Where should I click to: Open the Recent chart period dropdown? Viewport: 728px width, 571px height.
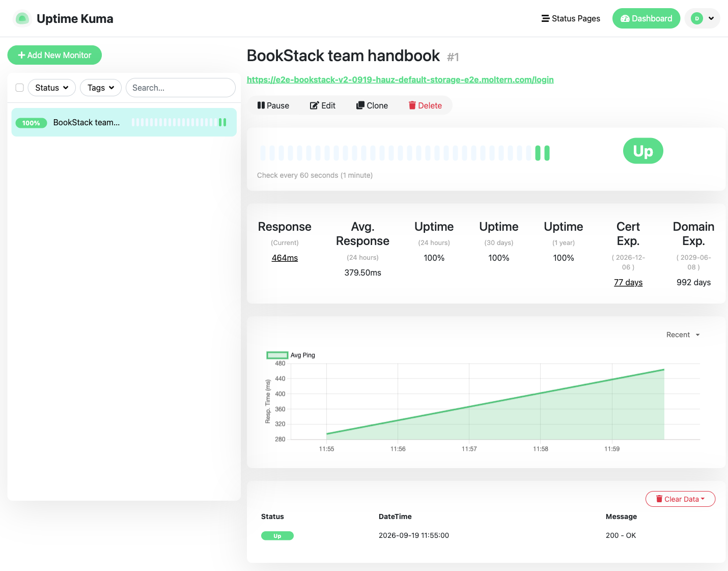coord(683,335)
